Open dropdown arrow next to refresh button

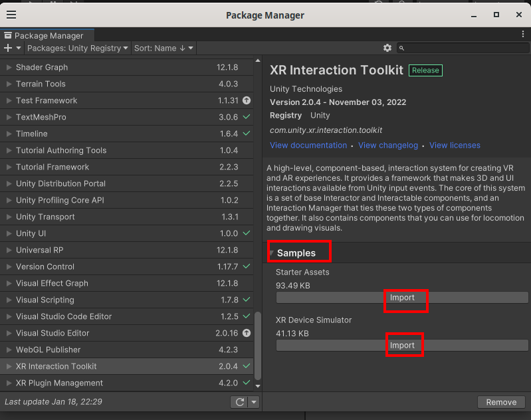[254, 402]
